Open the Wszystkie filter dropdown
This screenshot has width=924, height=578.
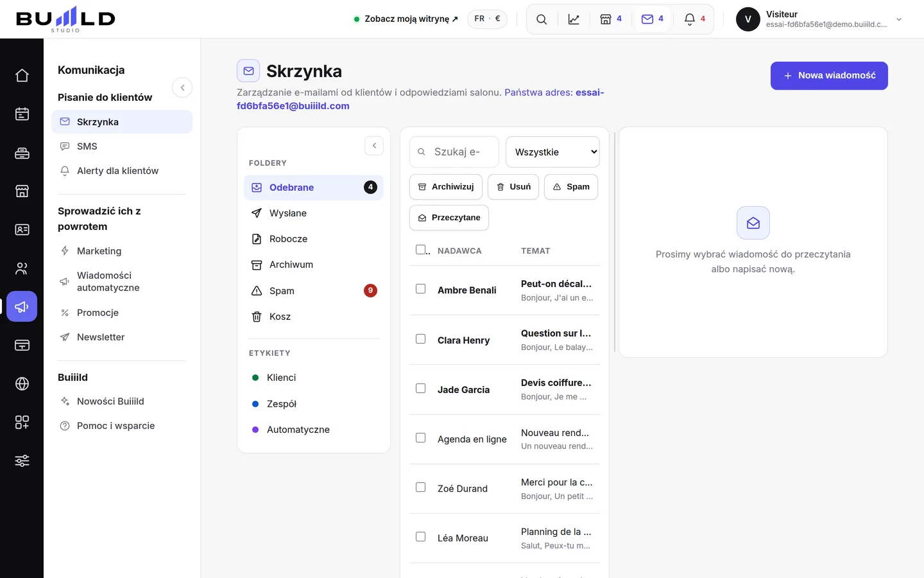tap(553, 152)
